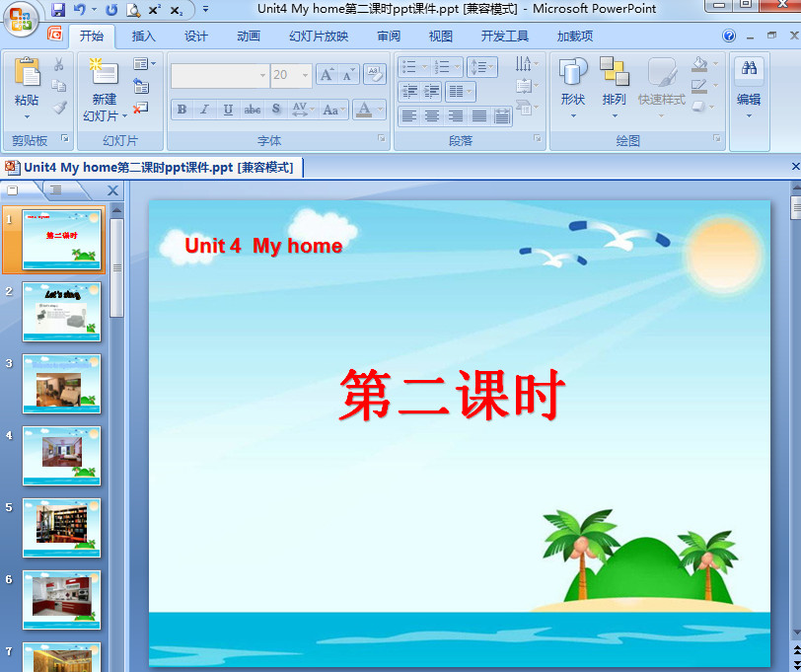Delete the slide with red X icon

[x=140, y=108]
